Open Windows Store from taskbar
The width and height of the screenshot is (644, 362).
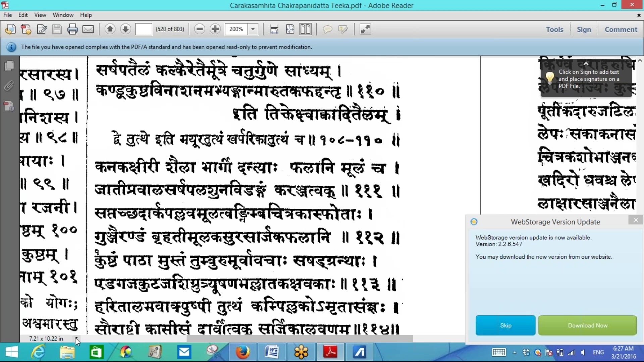pos(96,352)
